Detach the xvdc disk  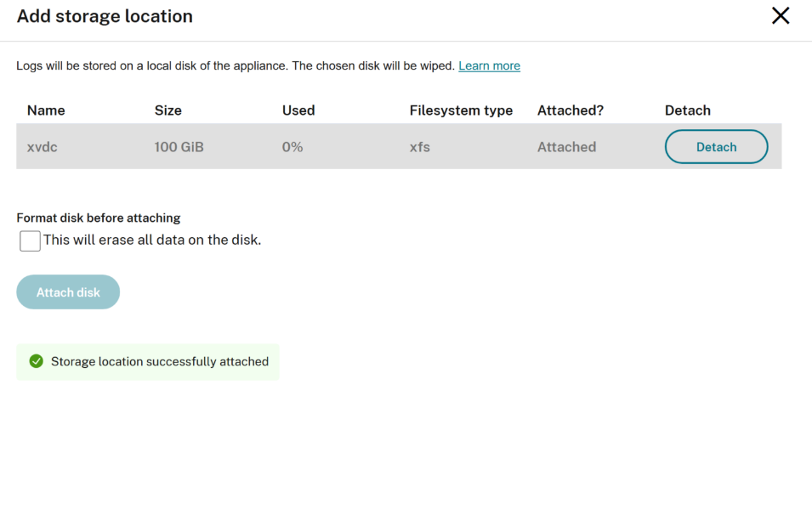point(716,147)
